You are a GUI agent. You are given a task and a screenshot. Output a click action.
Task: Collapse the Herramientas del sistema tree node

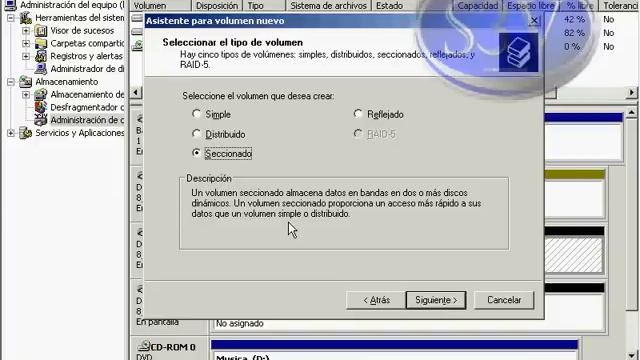click(11, 18)
